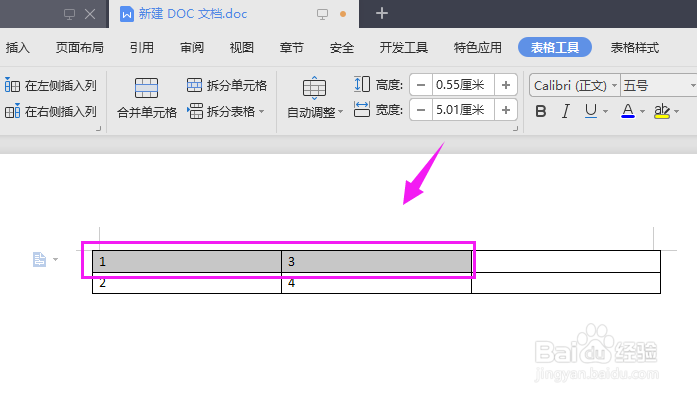This screenshot has width=697, height=398.
Task: Toggle underline formatting
Action: [x=590, y=111]
